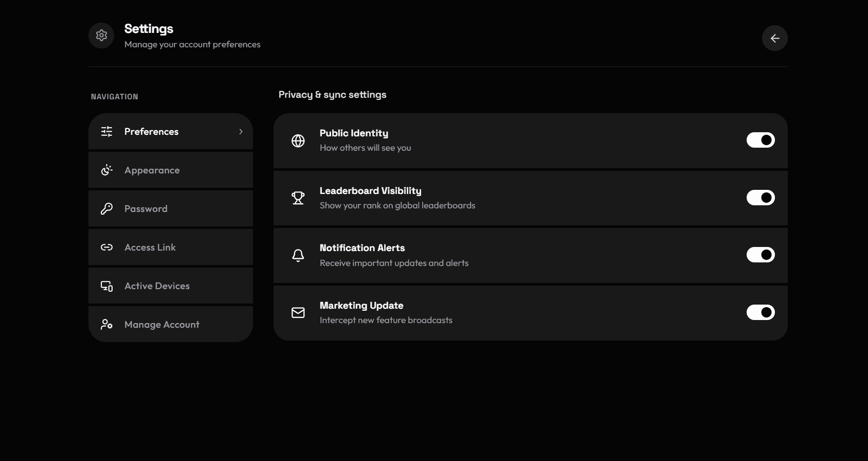
Task: Click the 'Marketing Update' setting title
Action: pos(361,306)
